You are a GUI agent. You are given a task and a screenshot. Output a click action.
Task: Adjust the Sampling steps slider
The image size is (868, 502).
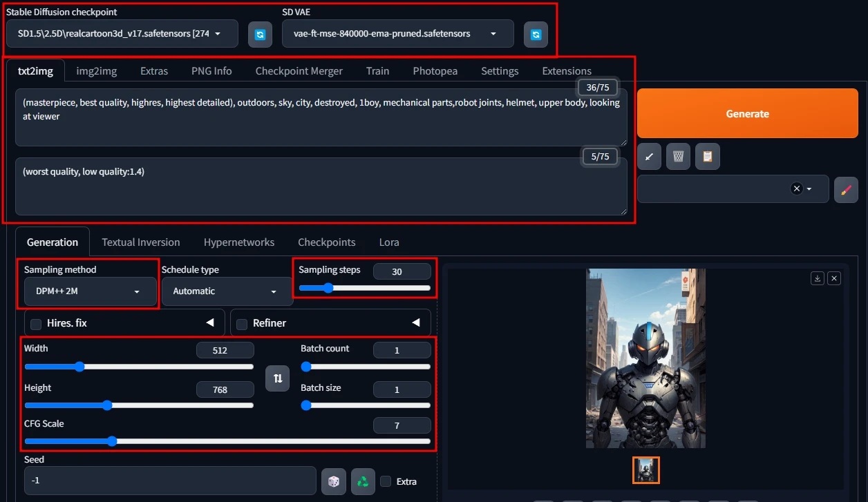pos(365,288)
